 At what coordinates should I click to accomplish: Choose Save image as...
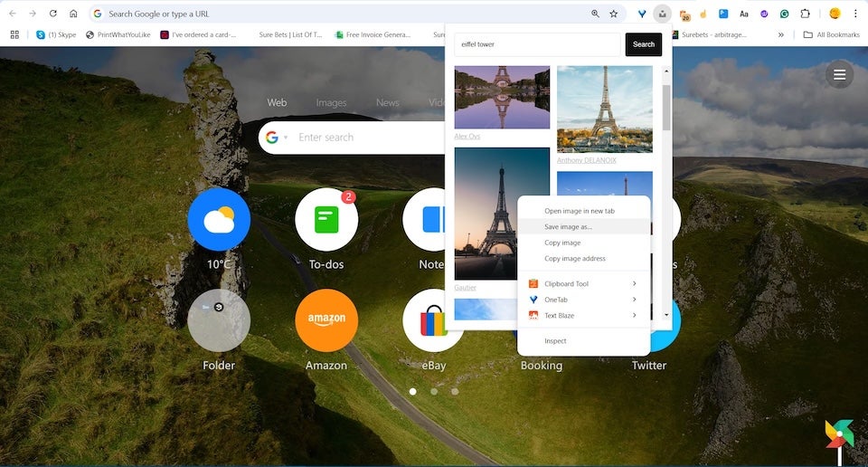tap(583, 226)
